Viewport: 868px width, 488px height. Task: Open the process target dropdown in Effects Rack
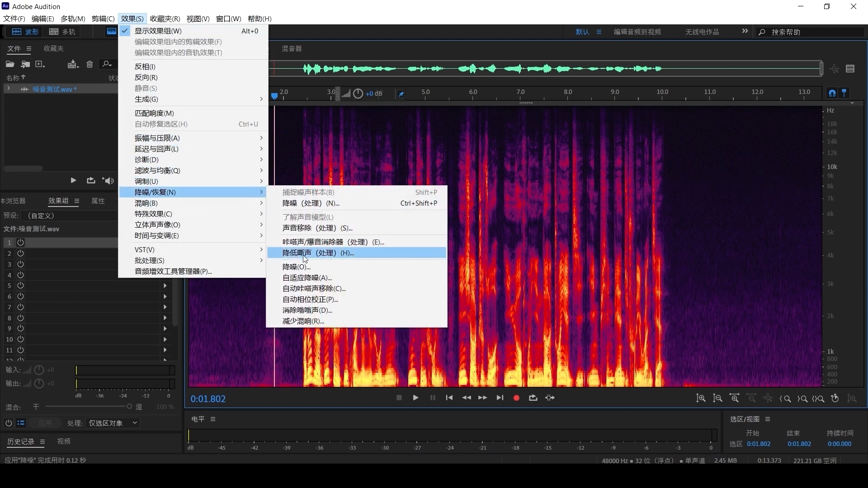[x=113, y=423]
